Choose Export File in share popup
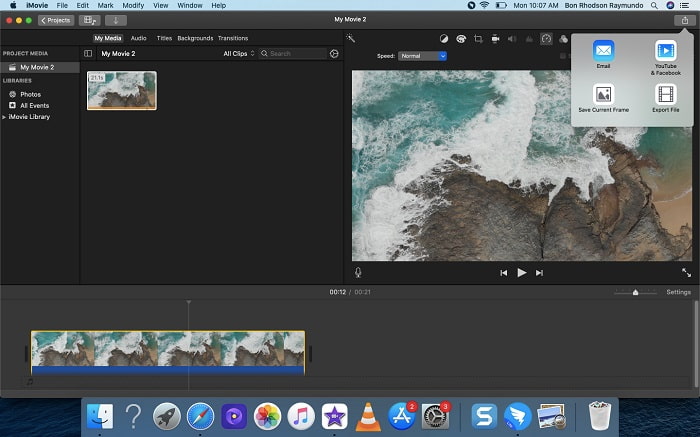 (x=666, y=98)
